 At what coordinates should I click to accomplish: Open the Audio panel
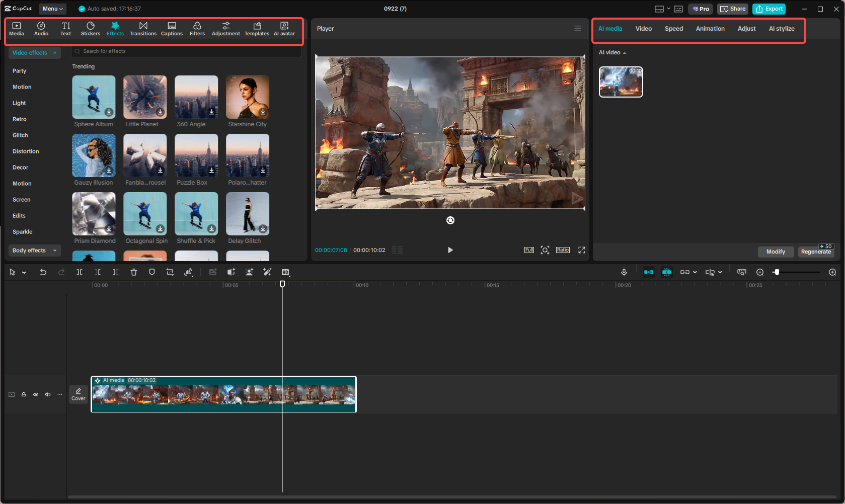41,29
